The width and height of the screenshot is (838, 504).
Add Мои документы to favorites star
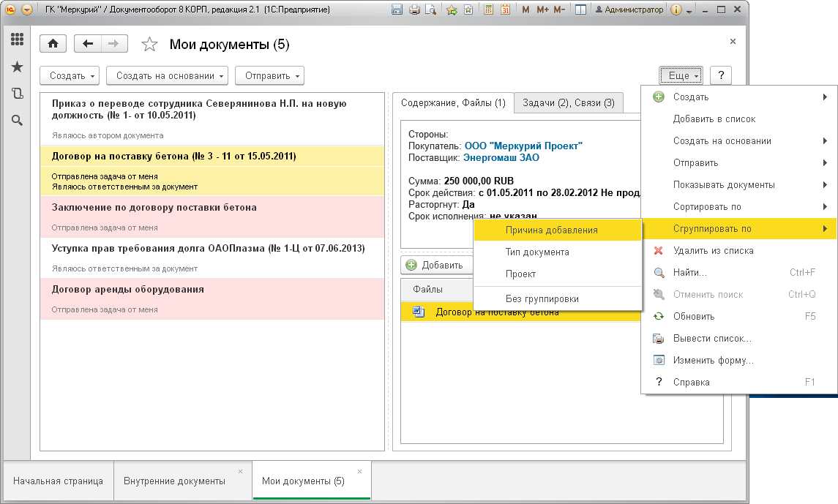pyautogui.click(x=149, y=45)
